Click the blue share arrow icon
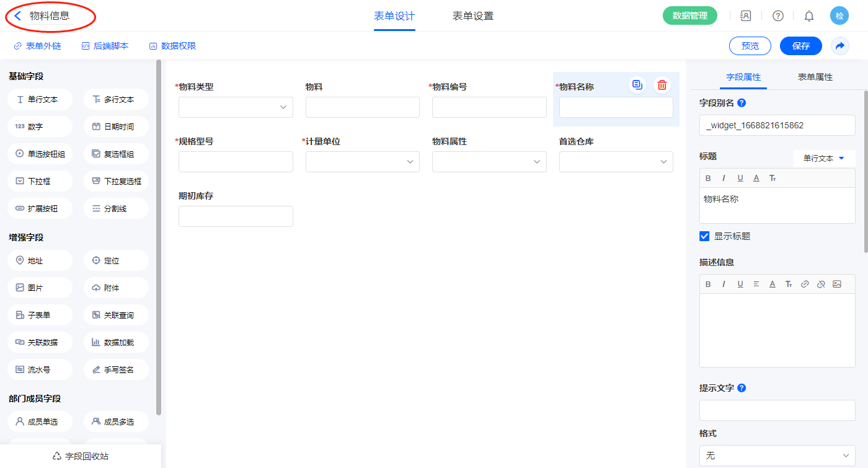 840,46
